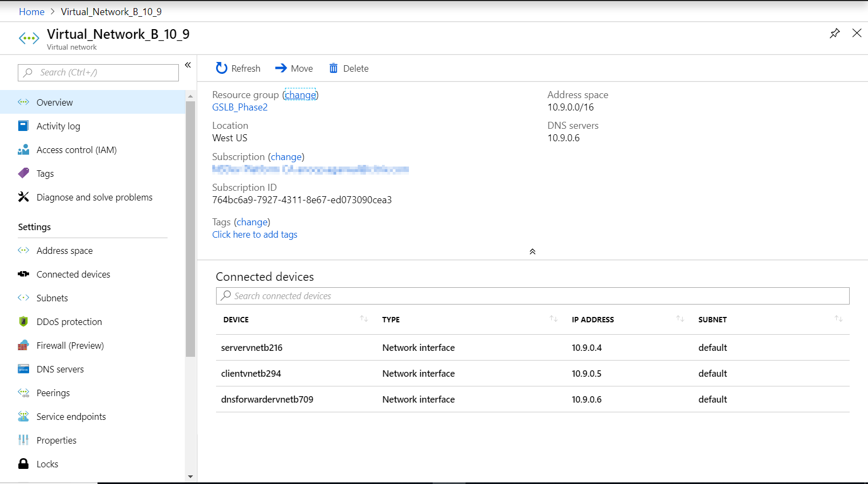
Task: Click the Search connected devices field
Action: [532, 296]
